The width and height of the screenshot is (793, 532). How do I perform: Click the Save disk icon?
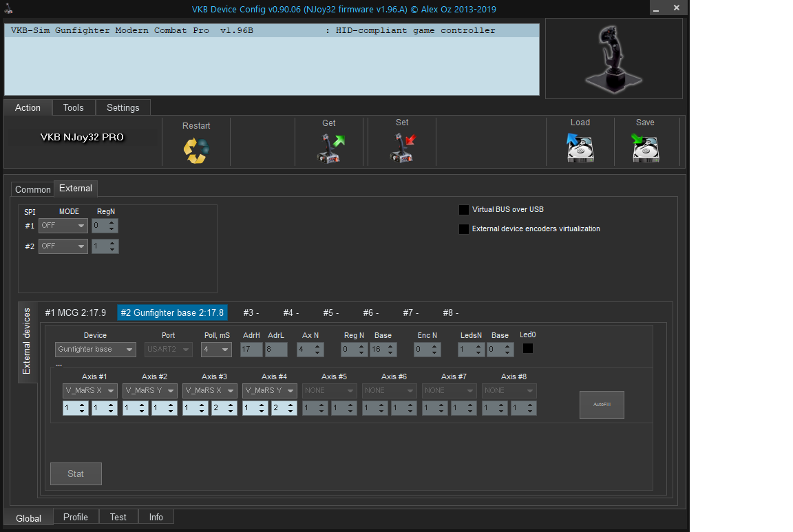click(645, 148)
